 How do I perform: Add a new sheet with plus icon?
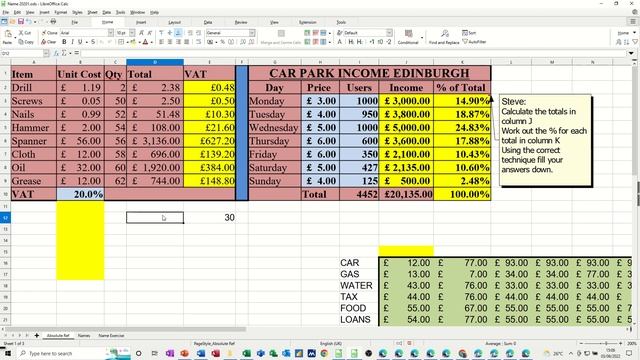click(36, 336)
